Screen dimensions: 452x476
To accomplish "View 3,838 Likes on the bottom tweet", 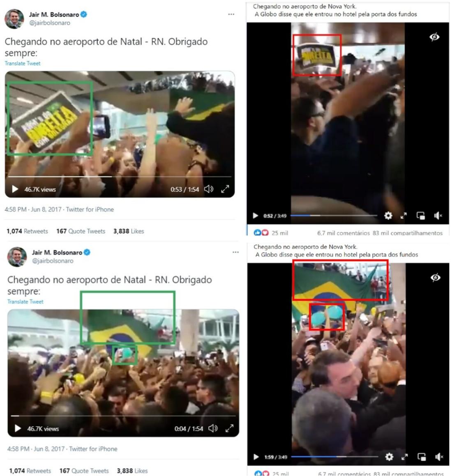I will tap(132, 471).
